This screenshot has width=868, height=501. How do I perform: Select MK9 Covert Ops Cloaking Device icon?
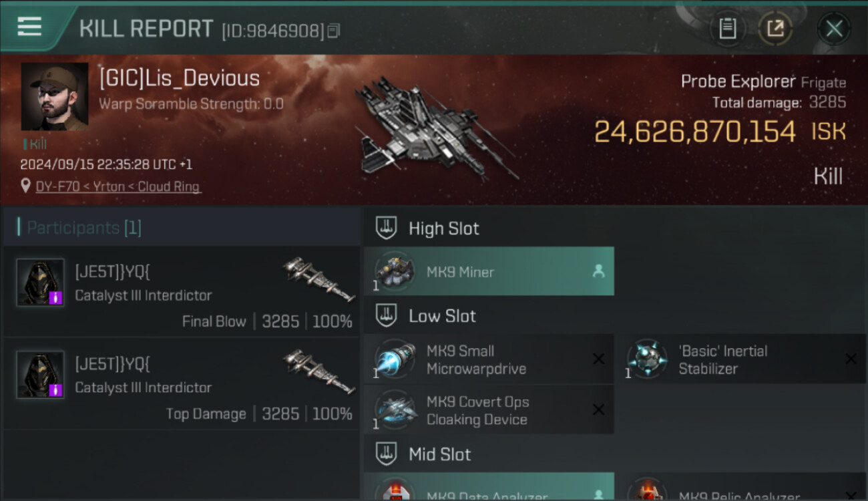(395, 410)
